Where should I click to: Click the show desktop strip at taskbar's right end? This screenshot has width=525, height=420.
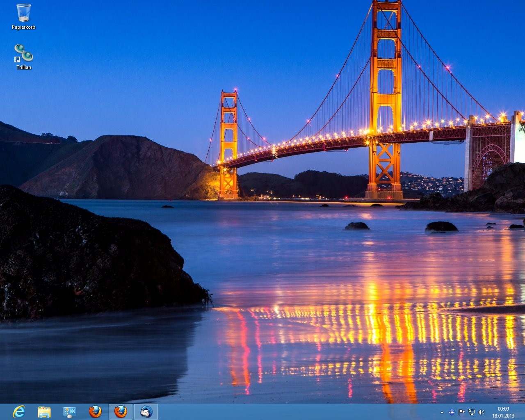click(523, 412)
